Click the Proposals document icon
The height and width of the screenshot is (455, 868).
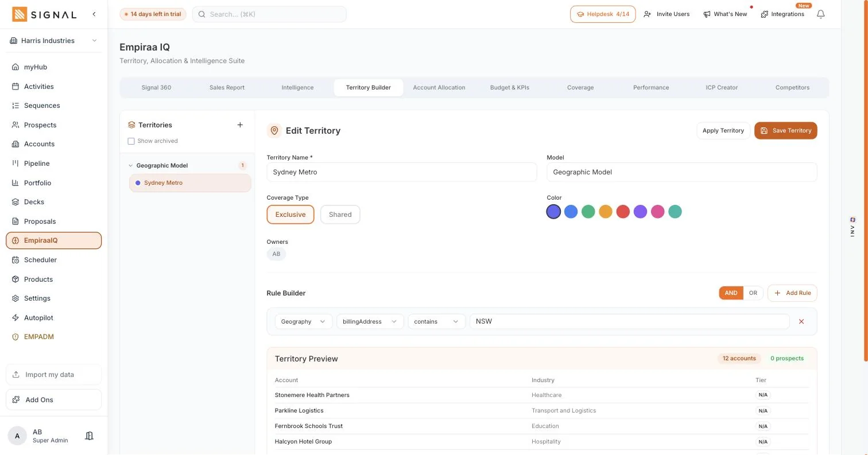(15, 221)
